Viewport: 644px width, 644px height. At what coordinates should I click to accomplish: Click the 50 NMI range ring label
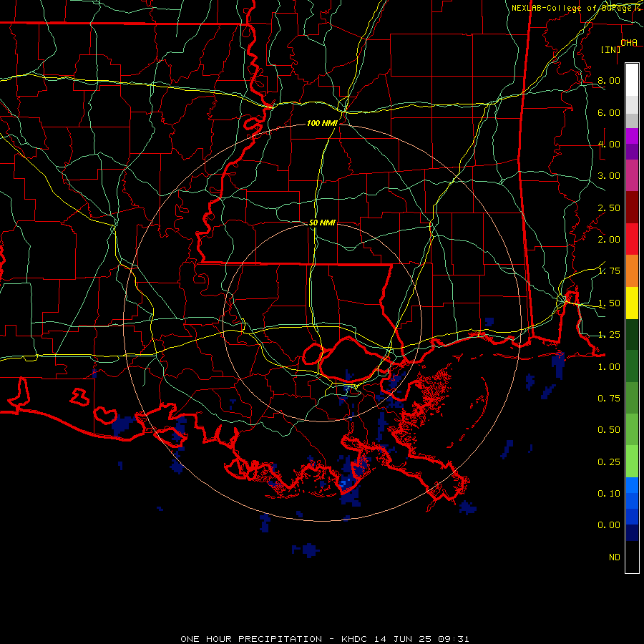322,223
